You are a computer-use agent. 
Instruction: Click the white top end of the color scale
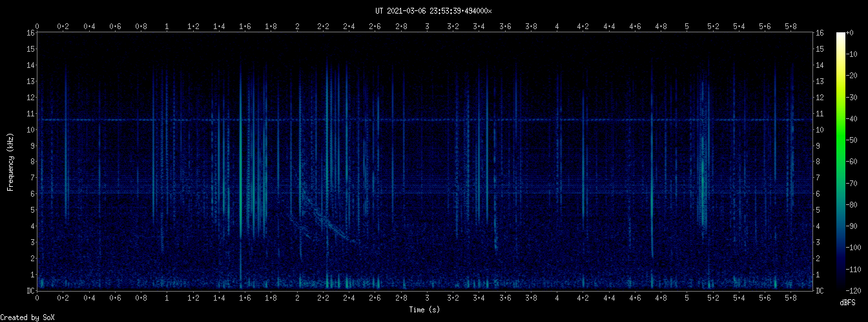tap(840, 35)
